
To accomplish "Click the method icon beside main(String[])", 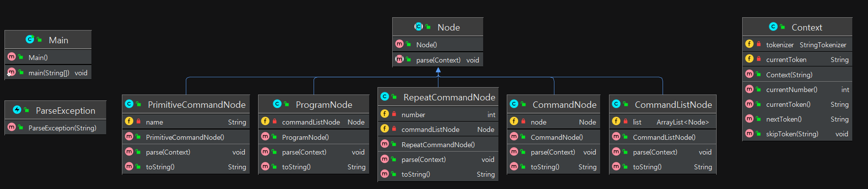I will [12, 72].
